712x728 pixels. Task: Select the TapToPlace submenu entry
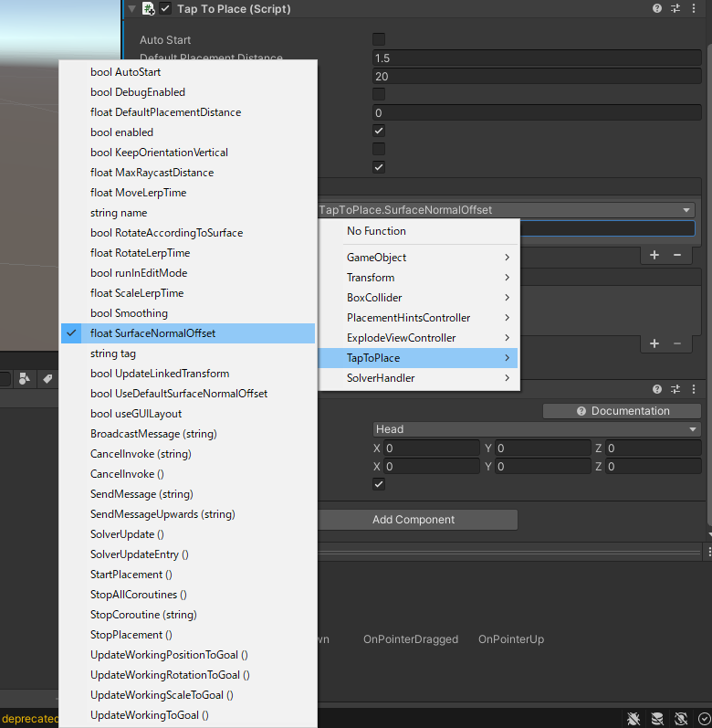click(419, 358)
